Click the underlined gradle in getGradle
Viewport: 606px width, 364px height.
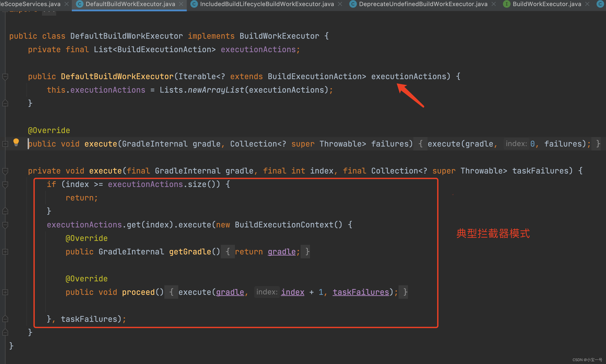click(282, 252)
